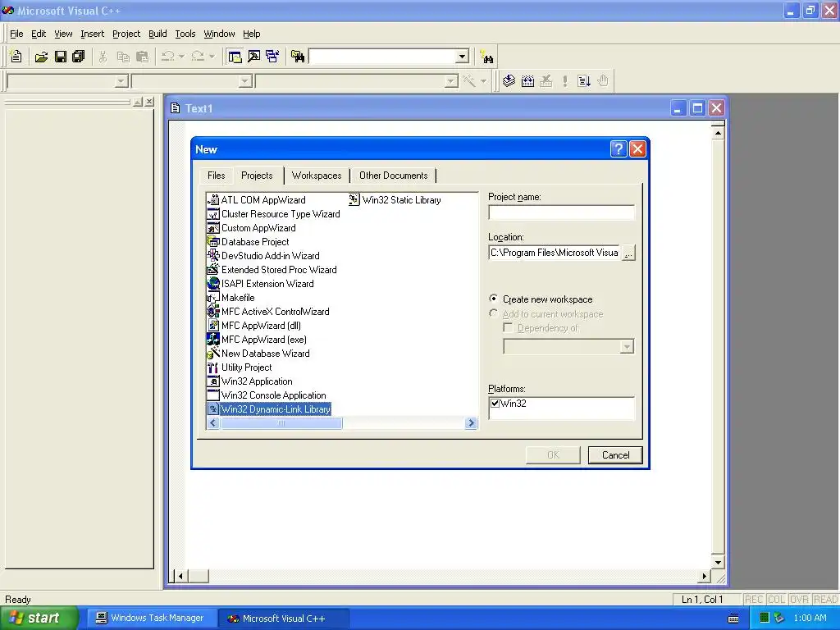Viewport: 840px width, 630px height.
Task: Click the Text1 window scroll down arrow
Action: [x=718, y=562]
